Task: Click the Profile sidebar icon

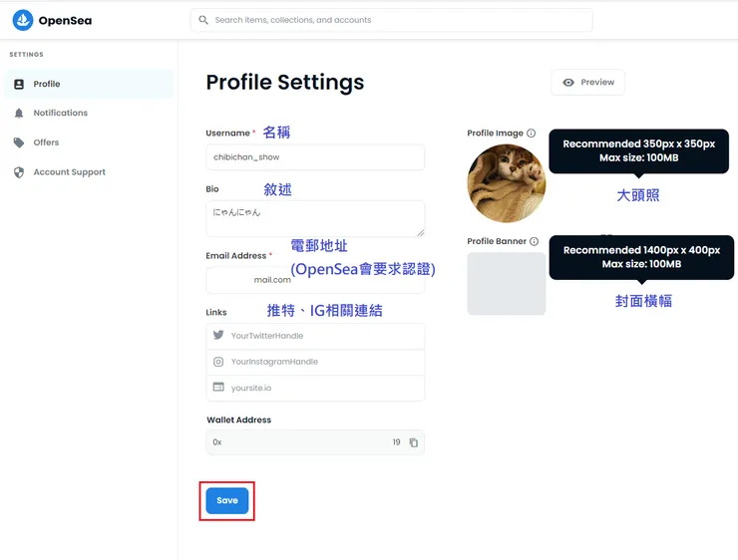Action: coord(19,84)
